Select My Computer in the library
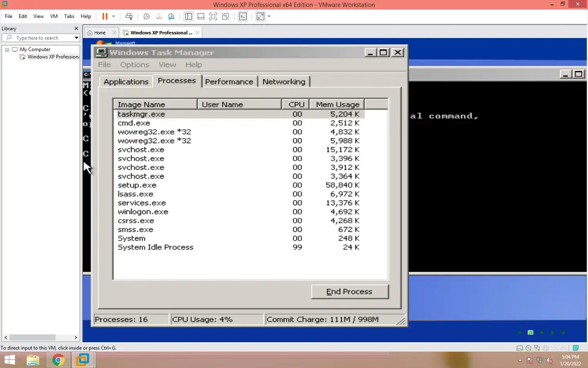 pyautogui.click(x=35, y=49)
